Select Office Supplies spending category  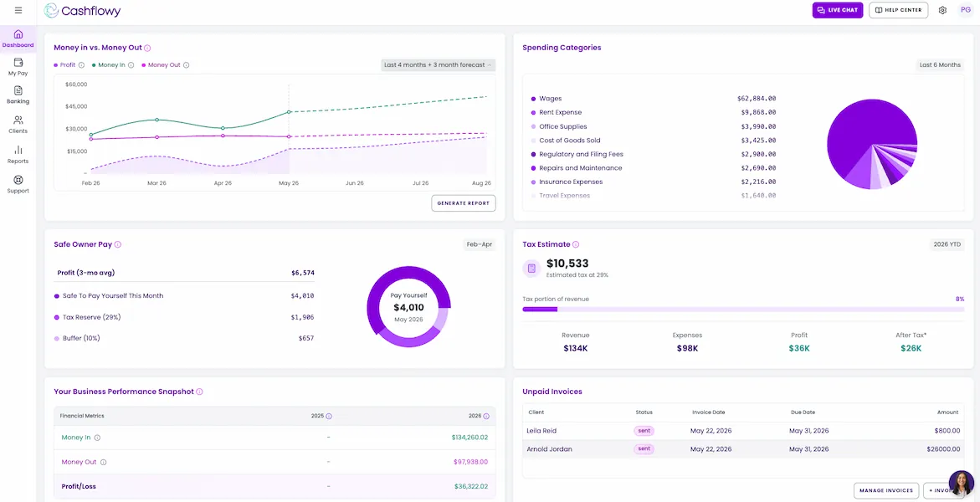[x=653, y=126]
